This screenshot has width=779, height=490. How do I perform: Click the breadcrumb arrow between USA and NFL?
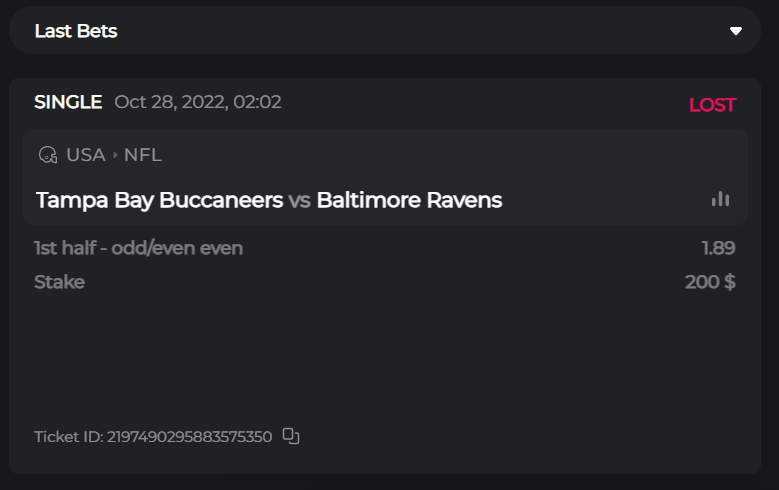point(115,155)
